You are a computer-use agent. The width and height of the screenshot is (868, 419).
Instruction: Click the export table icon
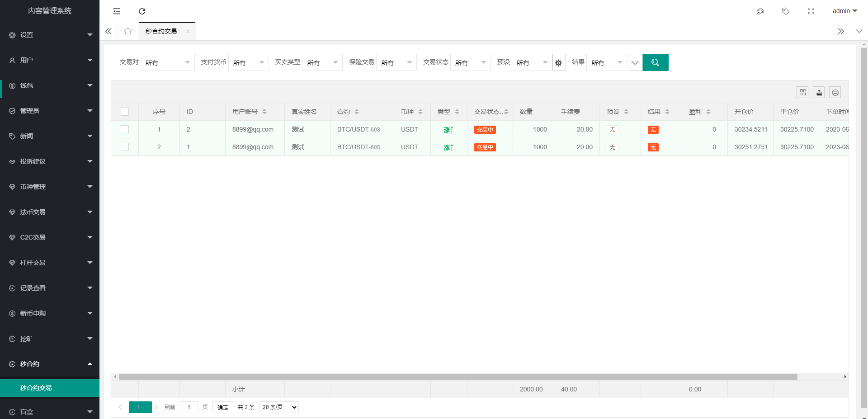819,93
